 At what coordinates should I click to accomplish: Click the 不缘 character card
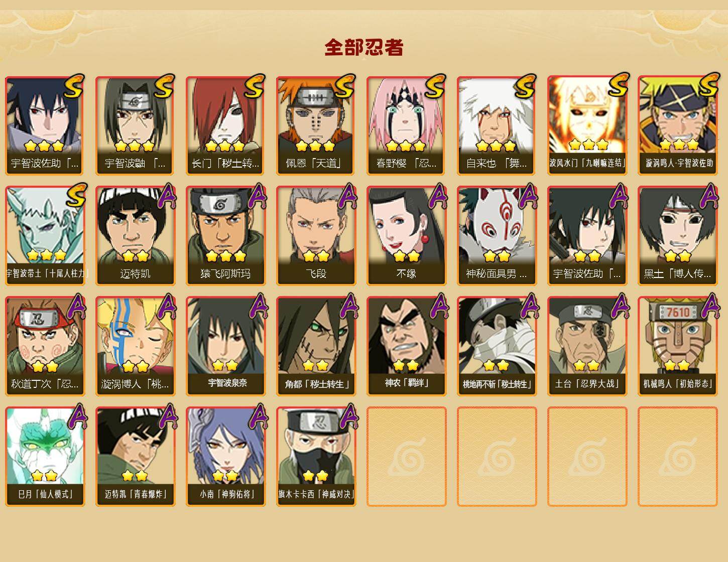(x=406, y=236)
